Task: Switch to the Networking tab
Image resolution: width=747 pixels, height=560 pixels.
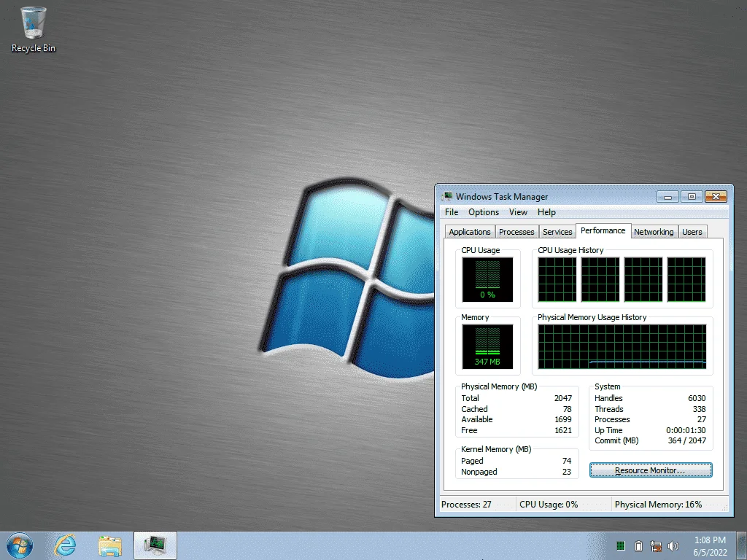Action: pos(654,232)
